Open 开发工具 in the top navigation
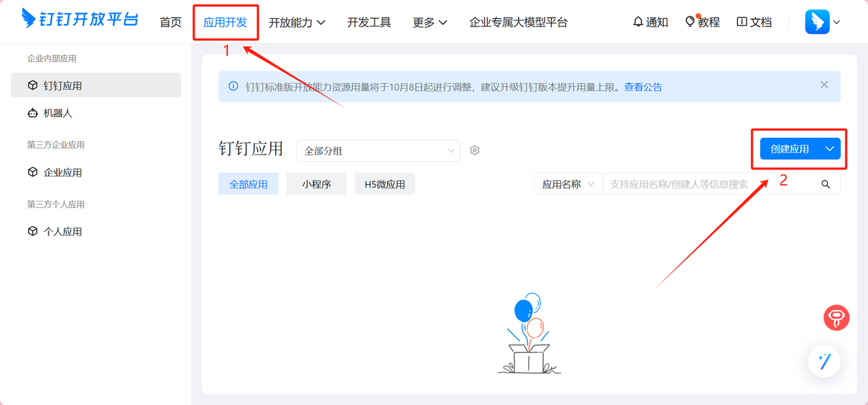868x405 pixels. (x=369, y=22)
